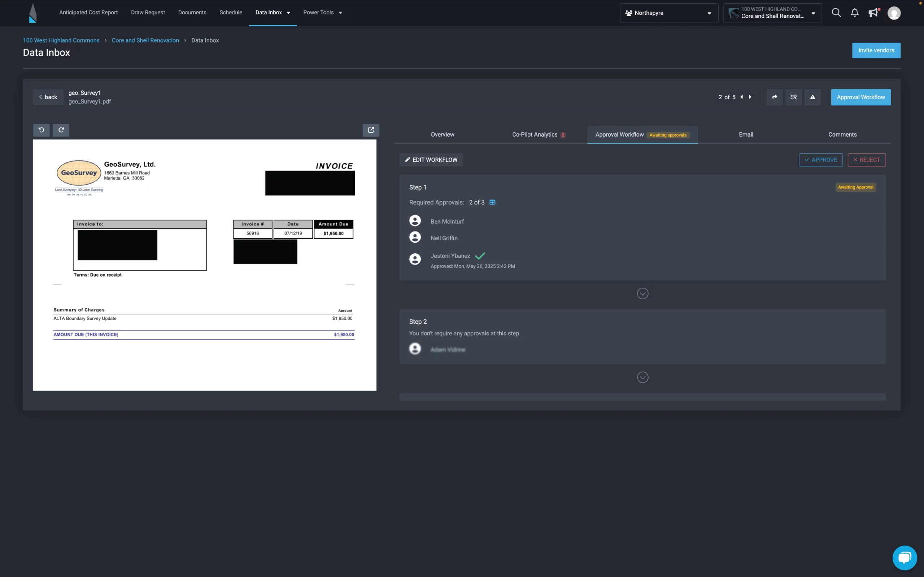924x577 pixels.
Task: Open Core and Shell Renovation breadcrumb link
Action: pos(145,40)
